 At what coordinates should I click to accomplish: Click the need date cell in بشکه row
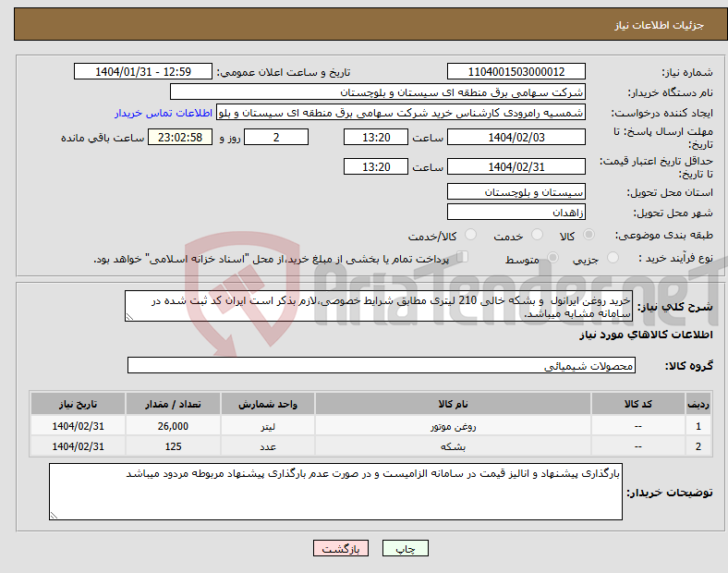(x=78, y=446)
